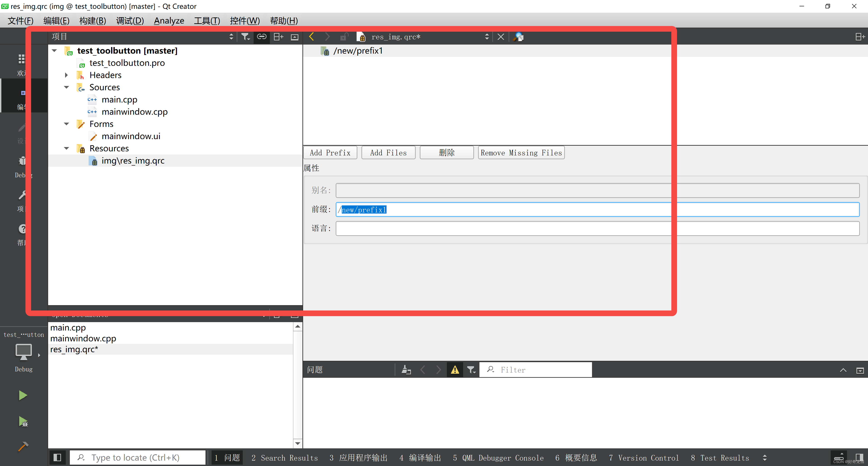Collapse the Resources folder
This screenshot has width=868, height=466.
click(x=66, y=148)
